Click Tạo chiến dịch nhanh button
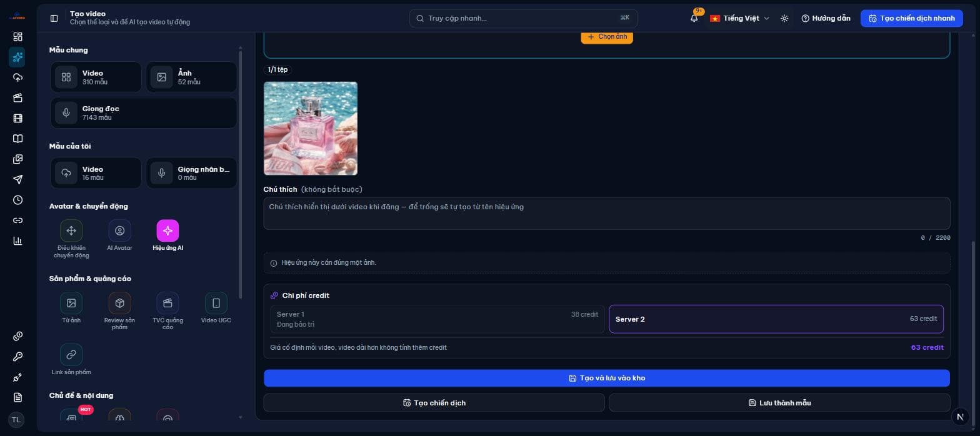The image size is (980, 436). (x=912, y=18)
